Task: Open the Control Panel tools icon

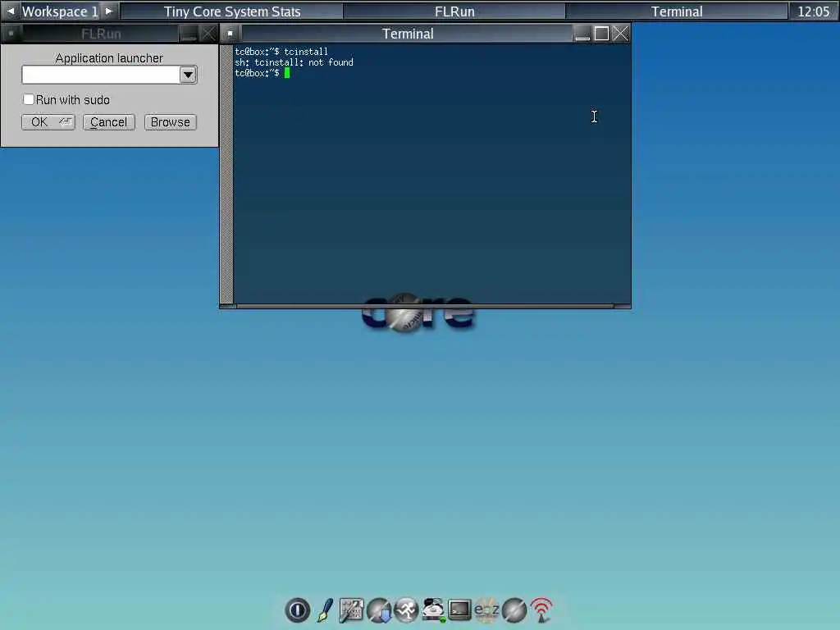Action: pos(351,609)
